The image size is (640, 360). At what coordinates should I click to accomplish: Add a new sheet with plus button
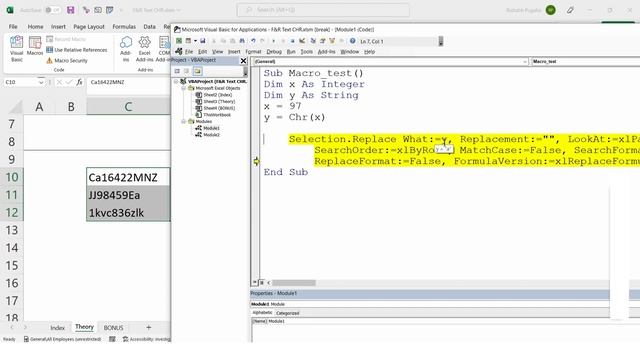(149, 327)
